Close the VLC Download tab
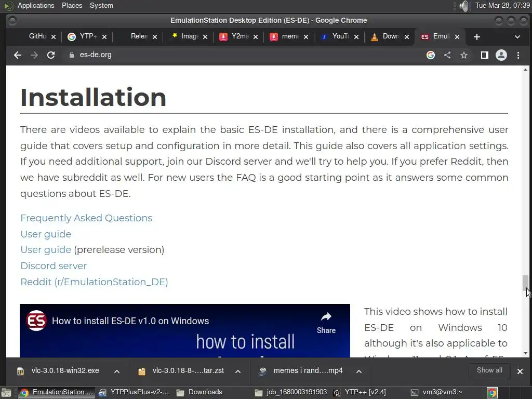 [x=407, y=37]
